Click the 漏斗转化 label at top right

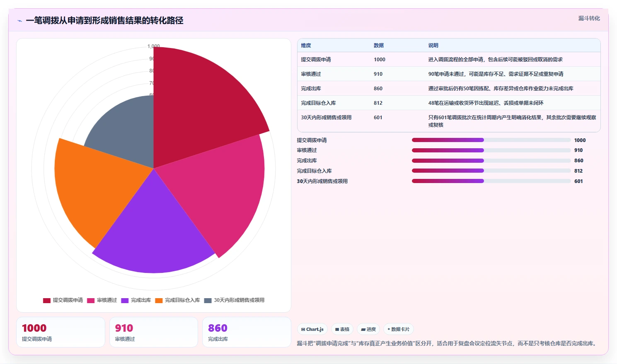589,18
